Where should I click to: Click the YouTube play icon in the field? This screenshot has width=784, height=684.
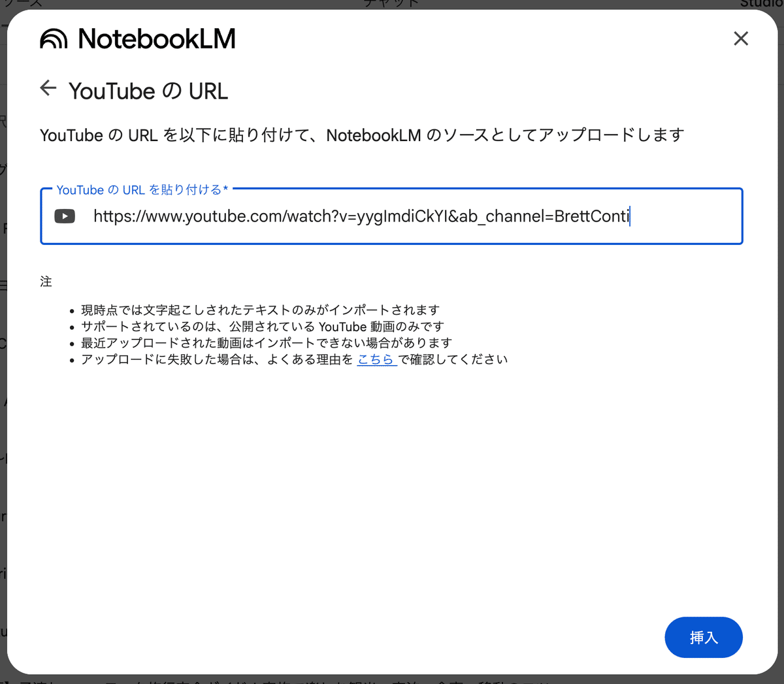[x=65, y=216]
